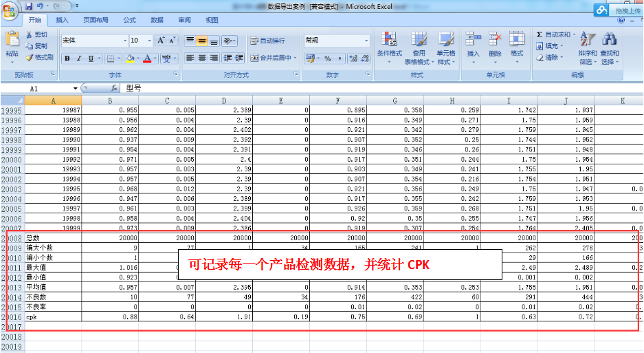Toggle Italic formatting
644x353 pixels.
(79, 58)
